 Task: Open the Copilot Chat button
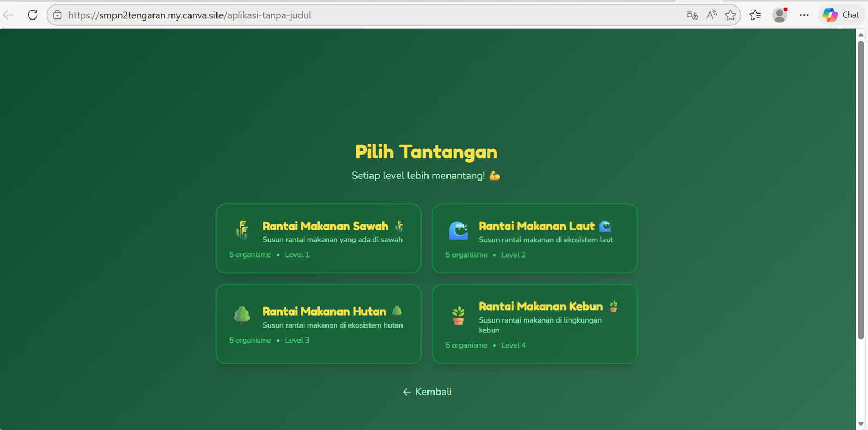[x=841, y=15]
